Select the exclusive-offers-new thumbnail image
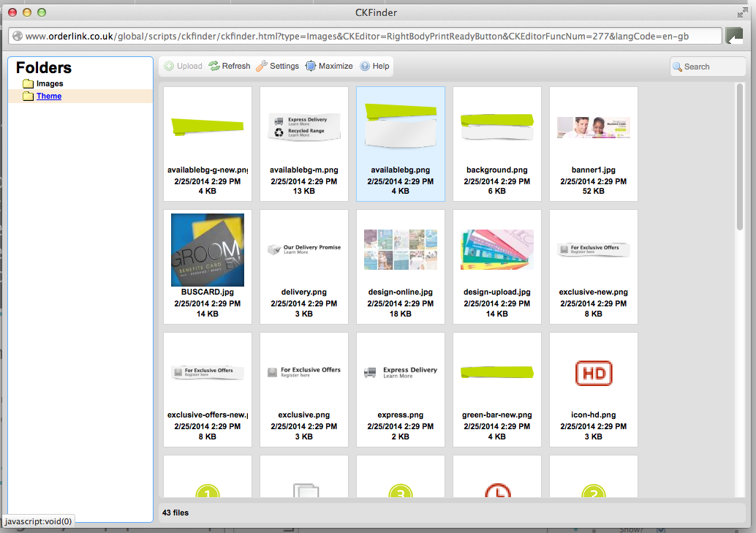The height and width of the screenshot is (533, 756). (x=208, y=372)
